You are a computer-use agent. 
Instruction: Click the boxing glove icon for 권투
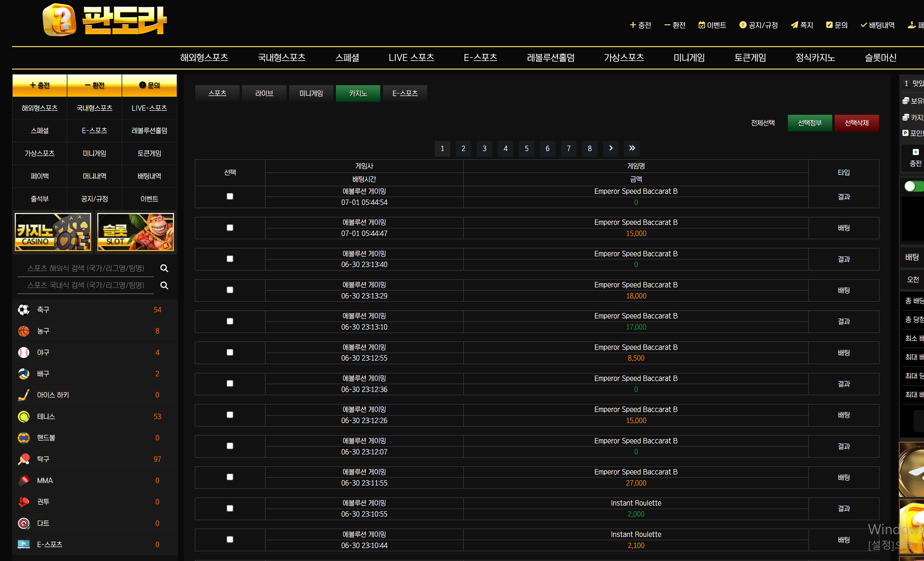(x=24, y=502)
